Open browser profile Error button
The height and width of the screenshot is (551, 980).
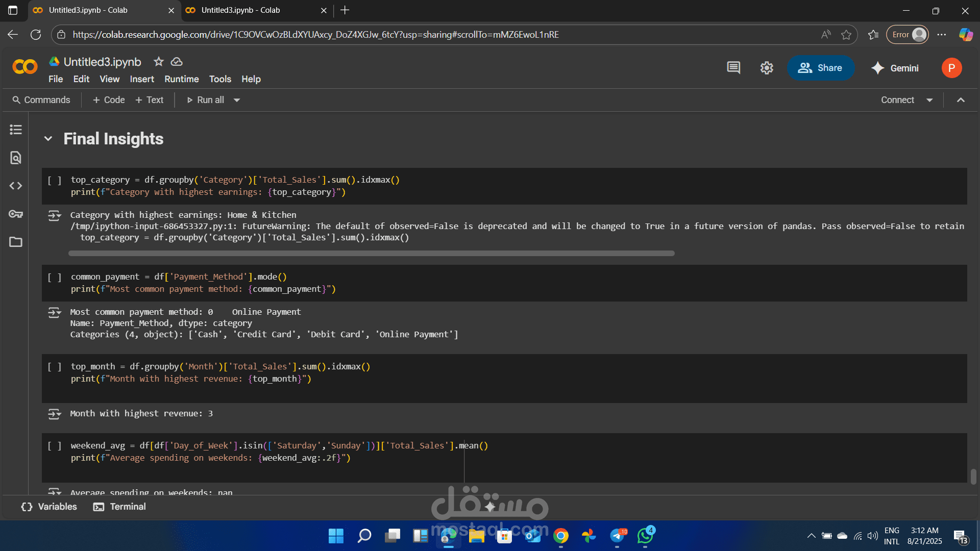coord(908,35)
